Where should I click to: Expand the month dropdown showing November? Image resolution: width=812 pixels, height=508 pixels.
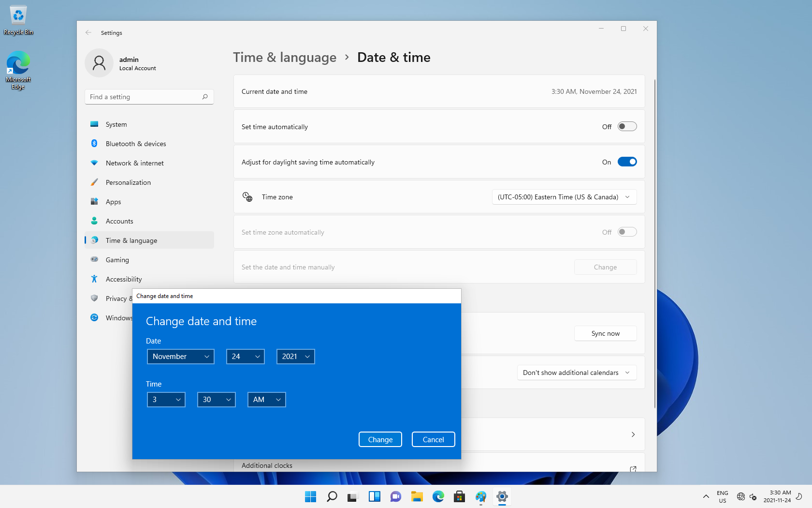coord(181,357)
